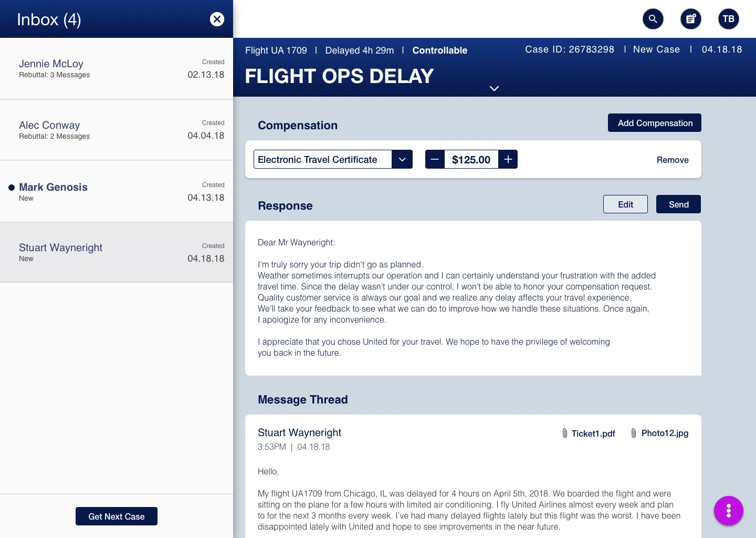
Task: Increase the compensation amount with the plus control
Action: (x=508, y=159)
